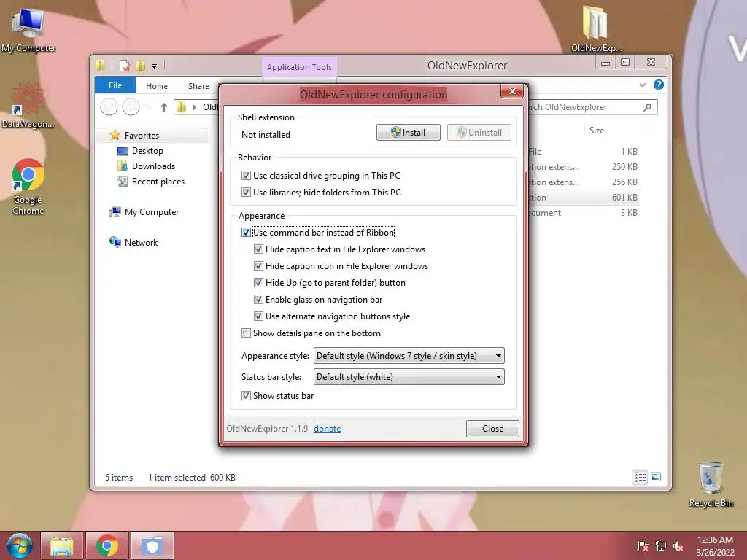747x560 pixels.
Task: Open the donate link
Action: [x=328, y=429]
